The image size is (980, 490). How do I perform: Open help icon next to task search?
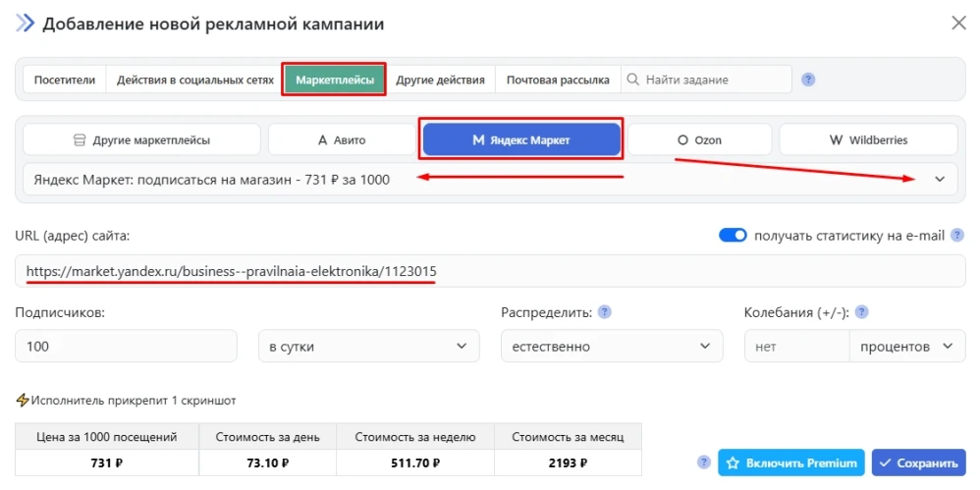[x=809, y=80]
